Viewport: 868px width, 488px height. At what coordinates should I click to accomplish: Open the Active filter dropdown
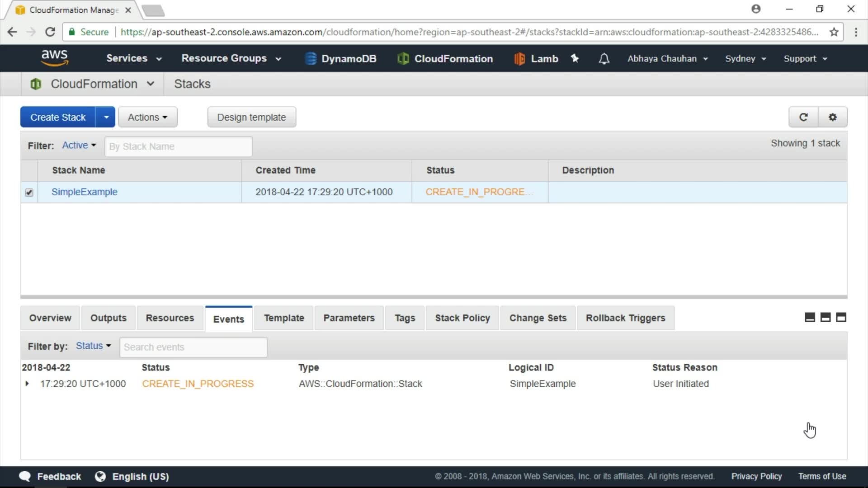(x=79, y=145)
